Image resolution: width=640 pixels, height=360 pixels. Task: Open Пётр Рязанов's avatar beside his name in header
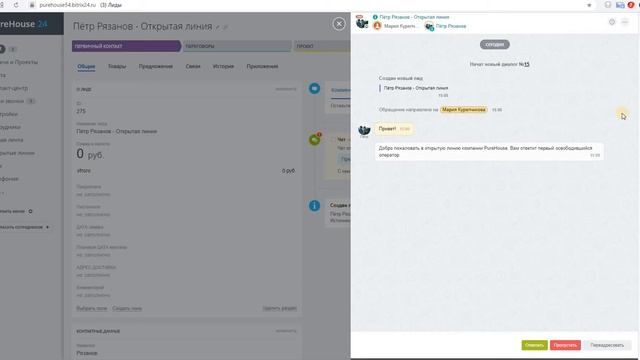[429, 27]
